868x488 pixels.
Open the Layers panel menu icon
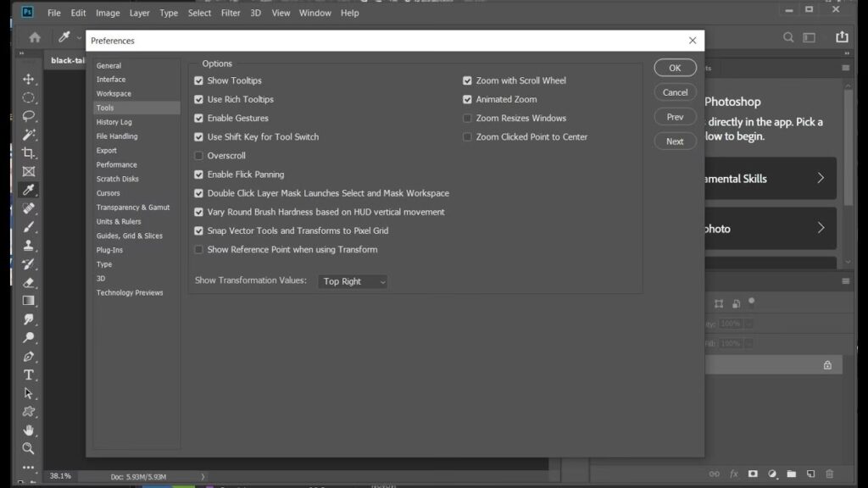point(845,281)
